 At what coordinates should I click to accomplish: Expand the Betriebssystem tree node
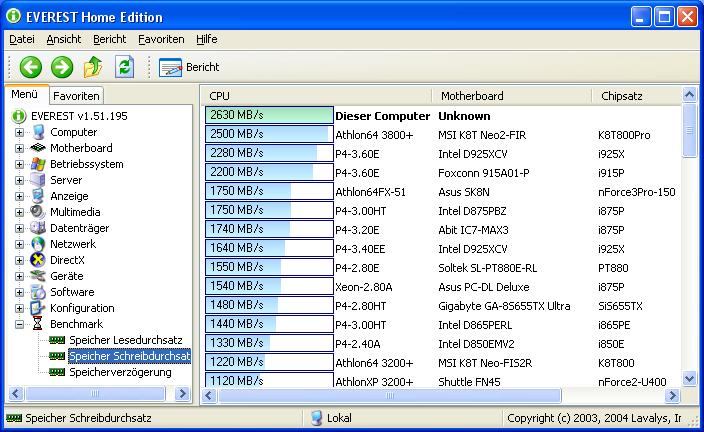point(19,164)
